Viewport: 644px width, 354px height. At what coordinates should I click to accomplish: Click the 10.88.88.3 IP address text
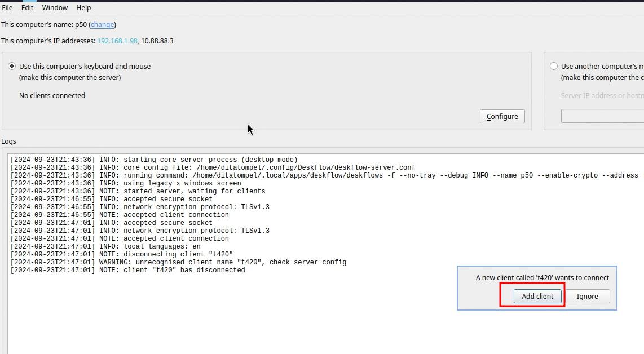point(157,41)
